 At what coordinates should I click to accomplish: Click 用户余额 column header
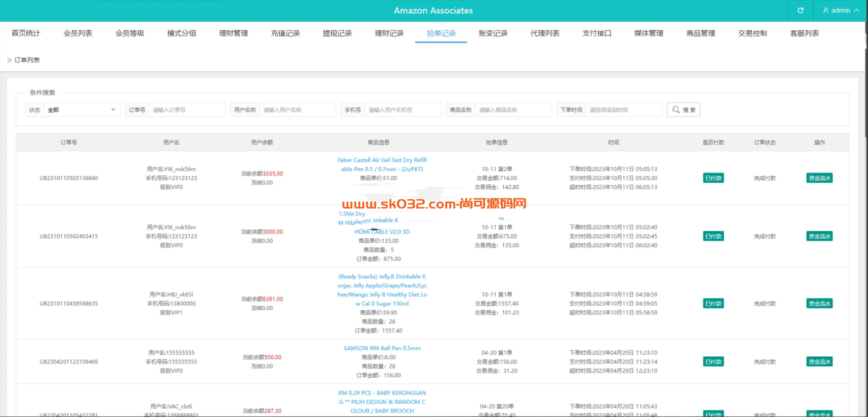pyautogui.click(x=262, y=142)
